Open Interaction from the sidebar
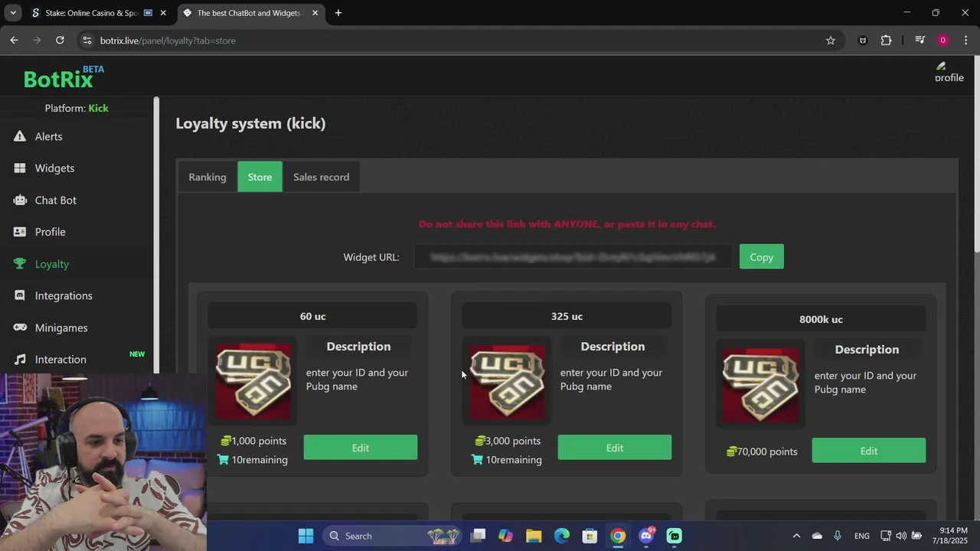The width and height of the screenshot is (980, 551). [x=60, y=360]
